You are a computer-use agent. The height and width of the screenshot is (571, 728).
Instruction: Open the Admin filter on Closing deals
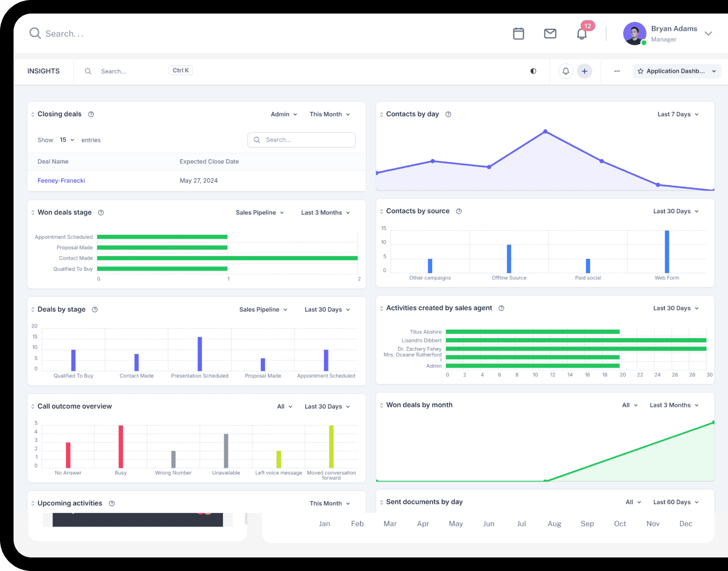[283, 114]
